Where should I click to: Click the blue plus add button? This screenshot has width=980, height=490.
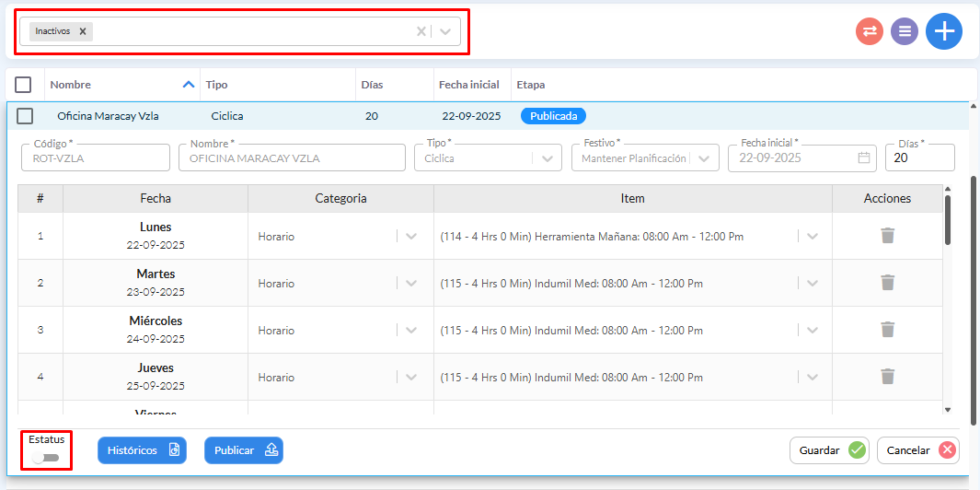click(x=943, y=31)
